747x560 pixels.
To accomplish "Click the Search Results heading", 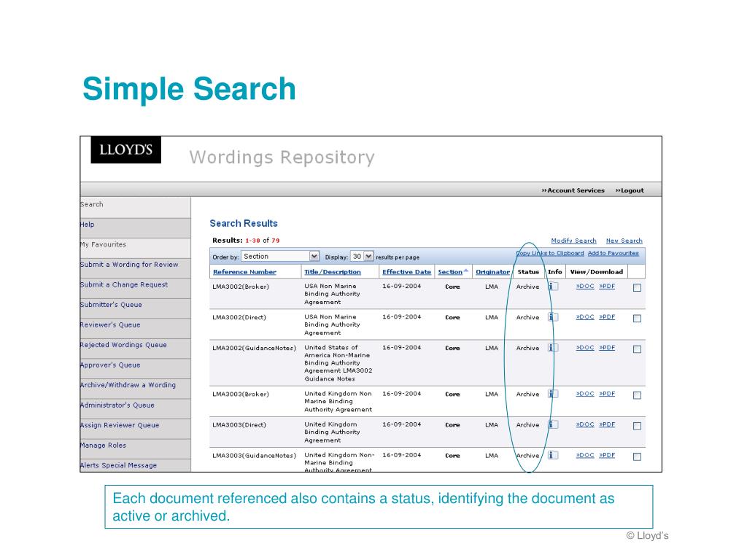I will (x=244, y=223).
